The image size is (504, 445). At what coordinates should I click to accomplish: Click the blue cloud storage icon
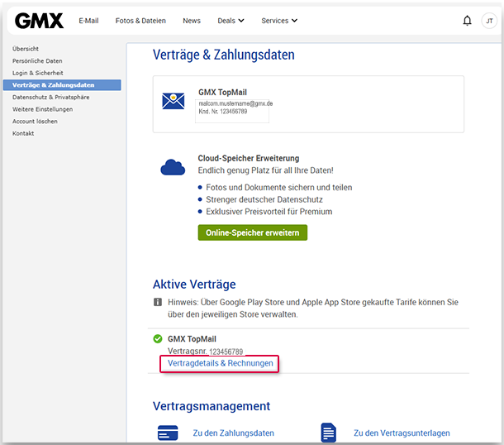pyautogui.click(x=173, y=167)
